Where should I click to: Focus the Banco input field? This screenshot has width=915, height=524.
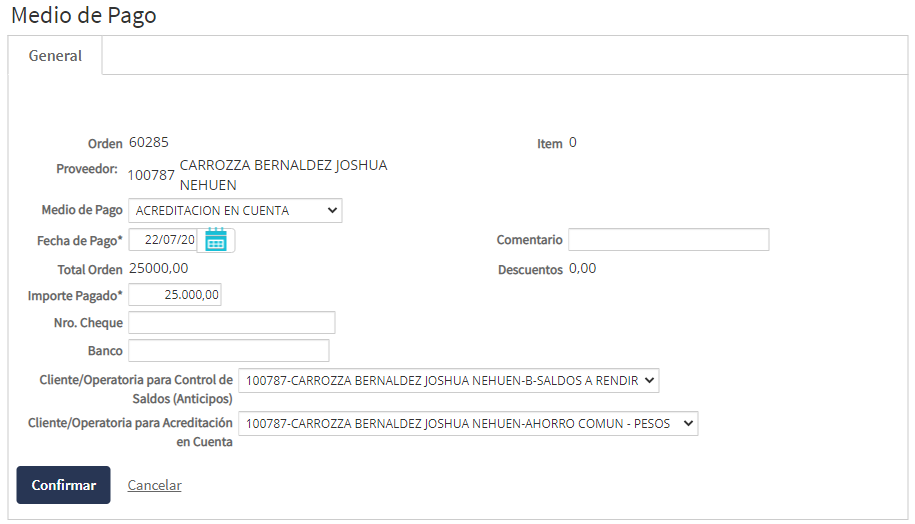(229, 351)
